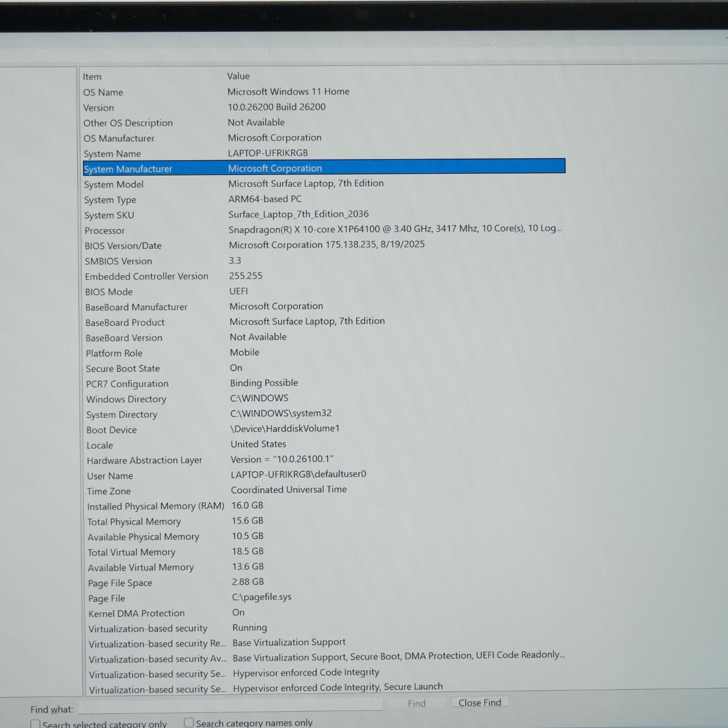Check 'Search selected category only' checkbox
Screen dimensions: 728x728
(35, 724)
